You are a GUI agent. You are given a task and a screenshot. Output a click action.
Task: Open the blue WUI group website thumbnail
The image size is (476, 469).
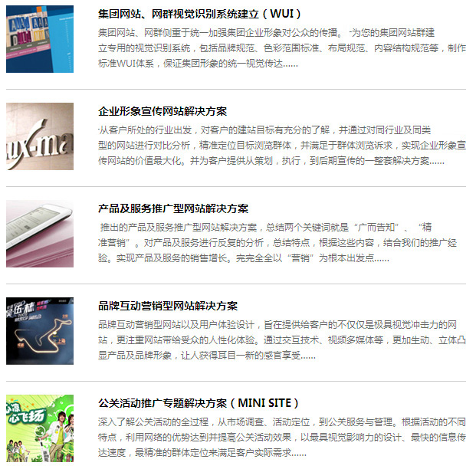[x=40, y=39]
